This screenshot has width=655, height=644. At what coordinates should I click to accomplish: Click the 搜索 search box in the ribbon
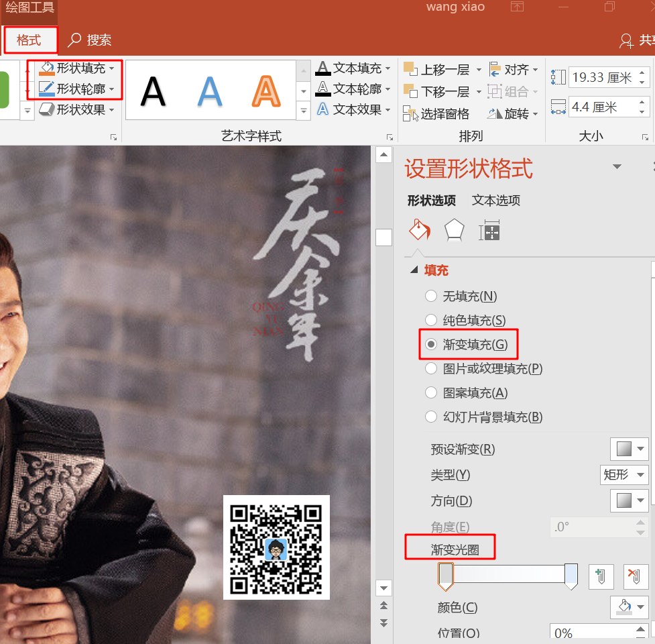[90, 40]
